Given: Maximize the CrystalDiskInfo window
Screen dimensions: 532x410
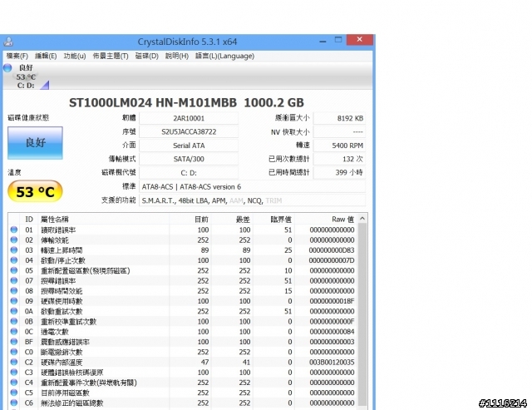Looking at the screenshot, I should point(338,40).
